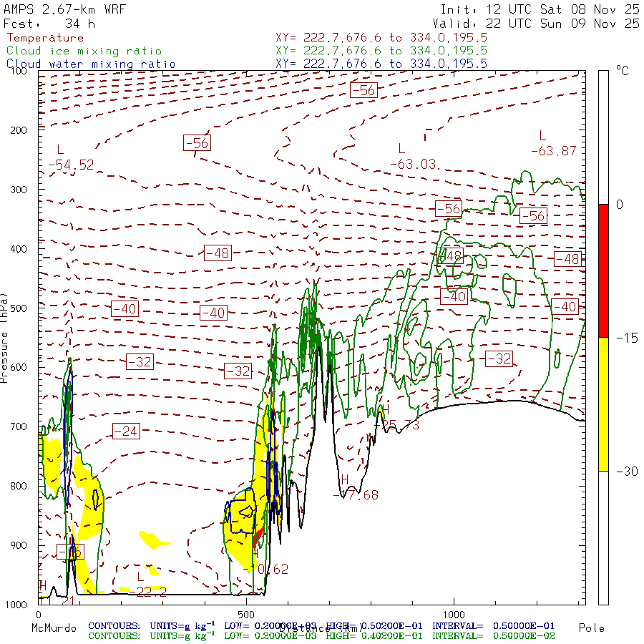Click the white colorbar segment above 0
Screen dimensions: 644x644
pos(603,137)
